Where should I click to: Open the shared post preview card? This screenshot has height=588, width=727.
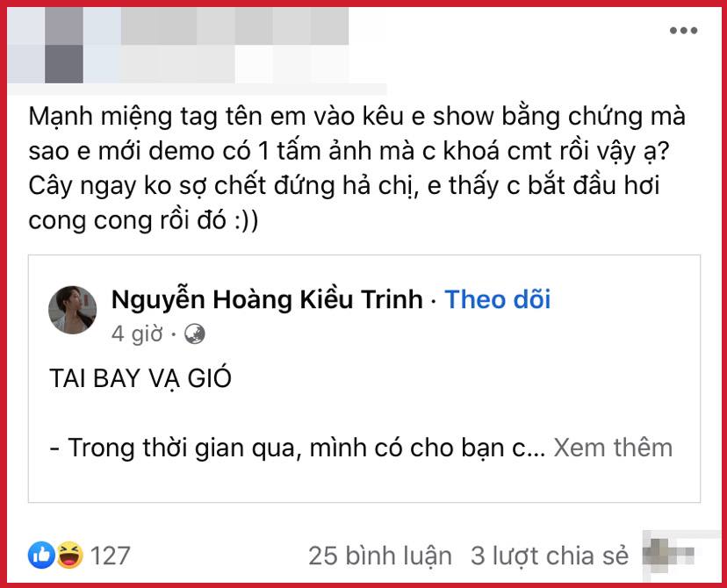(364, 378)
